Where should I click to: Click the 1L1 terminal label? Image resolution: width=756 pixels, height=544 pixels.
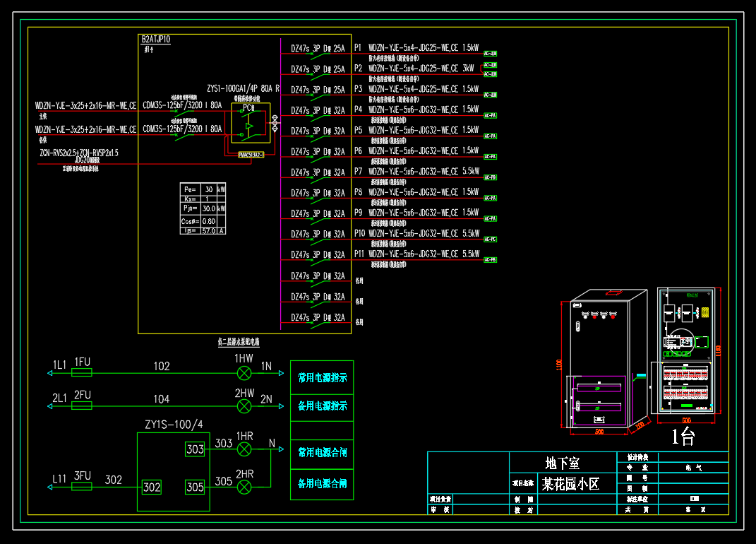(x=59, y=365)
